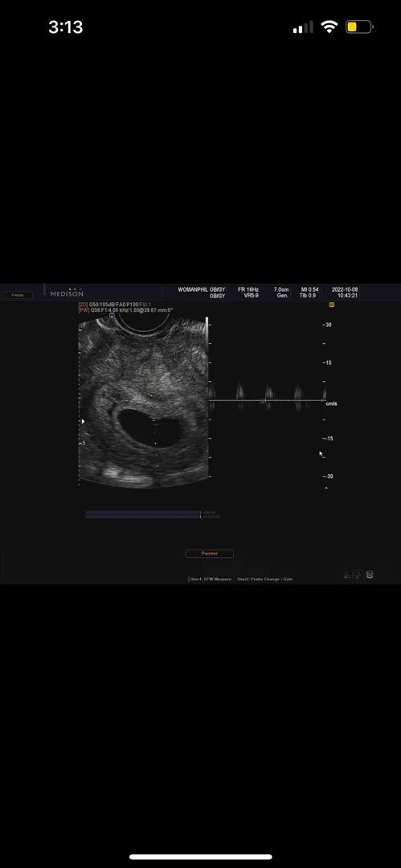Screen dimensions: 401x868
Task: Click the orange marker below velocity scale
Action: (x=325, y=488)
